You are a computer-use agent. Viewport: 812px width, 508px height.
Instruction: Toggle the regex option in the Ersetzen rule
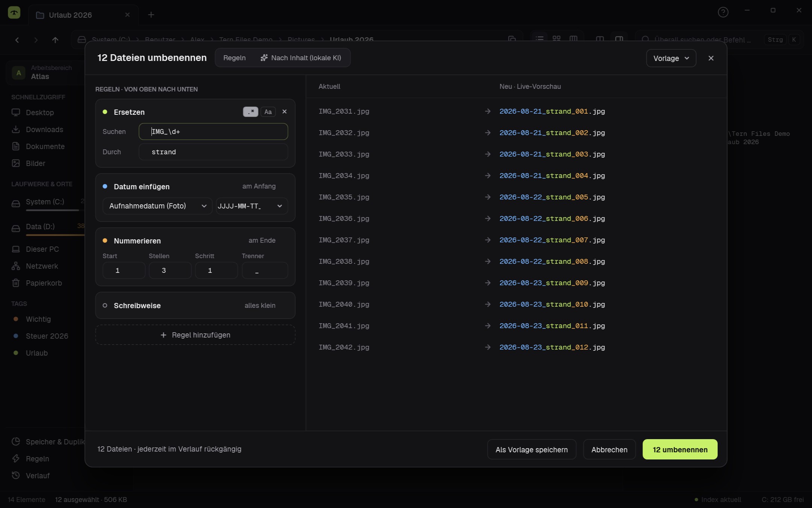pyautogui.click(x=250, y=112)
